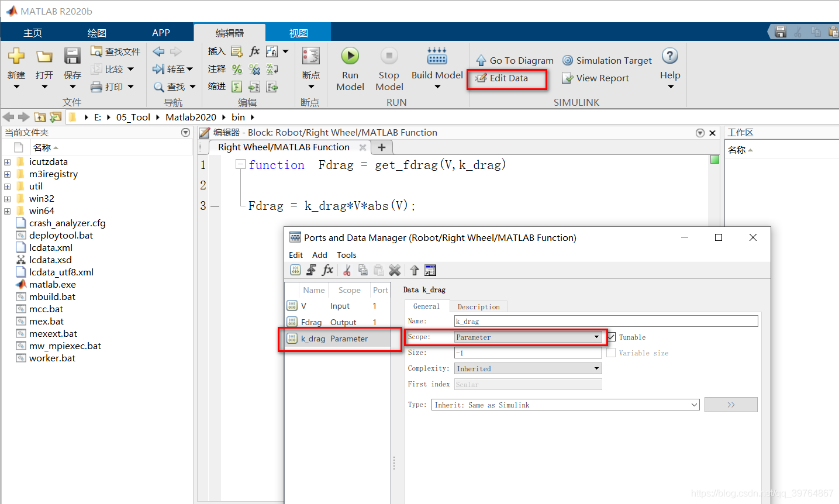
Task: Click the back navigation arrow in ribbon
Action: [158, 51]
